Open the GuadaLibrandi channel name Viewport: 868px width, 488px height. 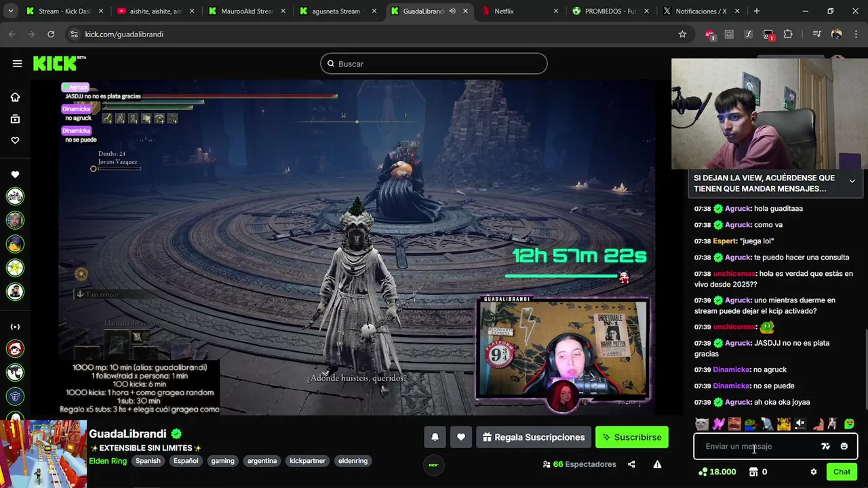click(x=127, y=434)
